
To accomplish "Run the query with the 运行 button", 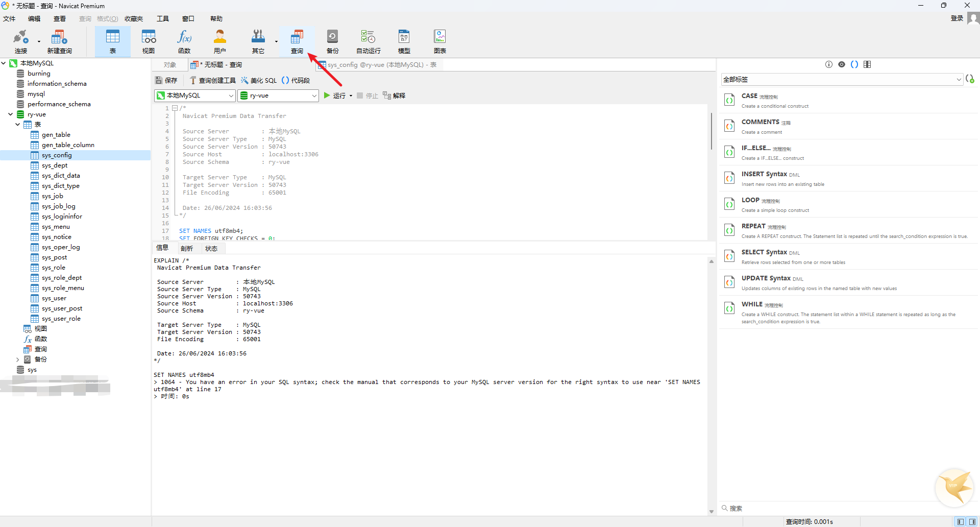I will pos(335,95).
